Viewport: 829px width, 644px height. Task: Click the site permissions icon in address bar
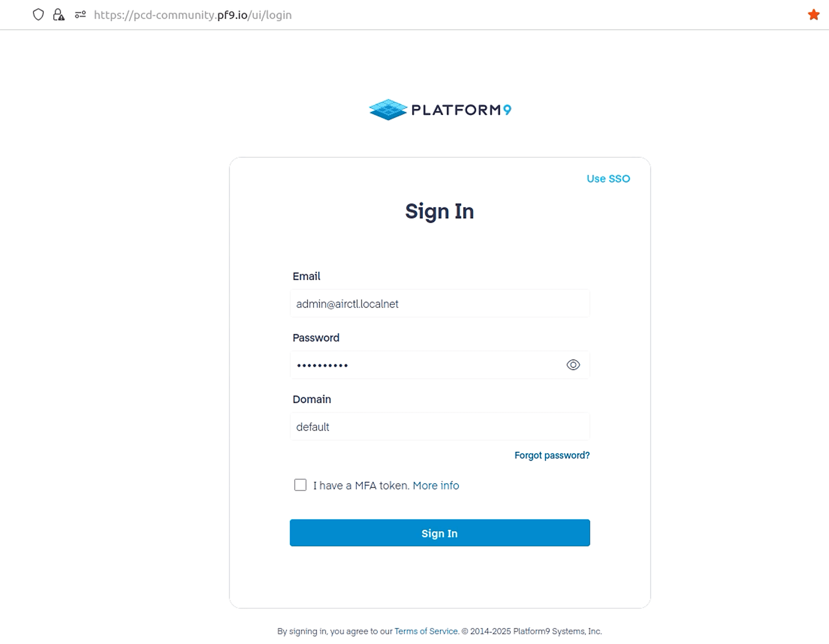pyautogui.click(x=80, y=15)
